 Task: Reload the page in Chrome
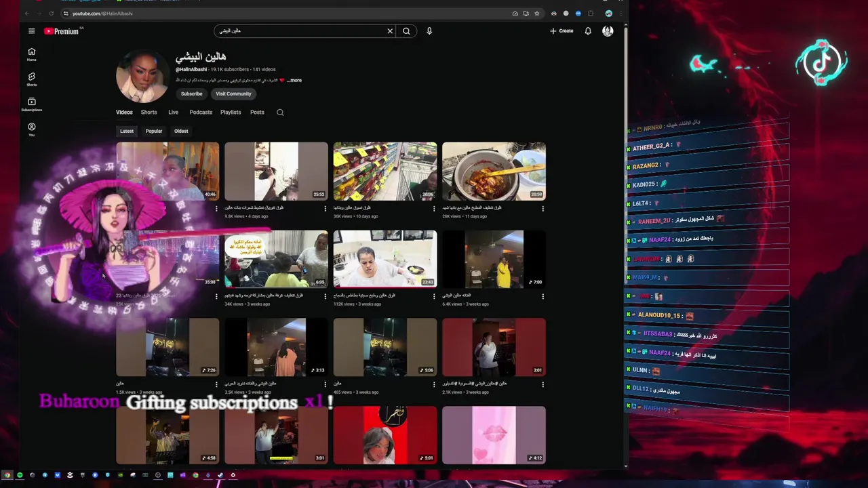[51, 14]
